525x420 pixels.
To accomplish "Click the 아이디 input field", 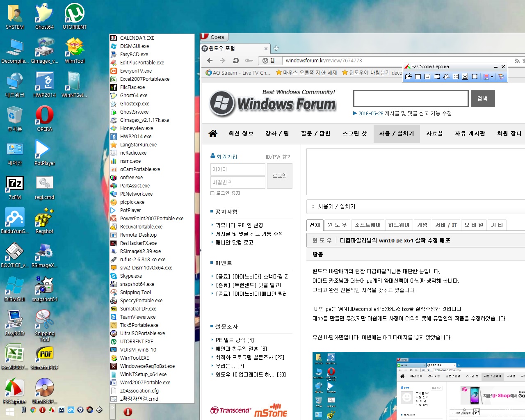I will point(238,169).
